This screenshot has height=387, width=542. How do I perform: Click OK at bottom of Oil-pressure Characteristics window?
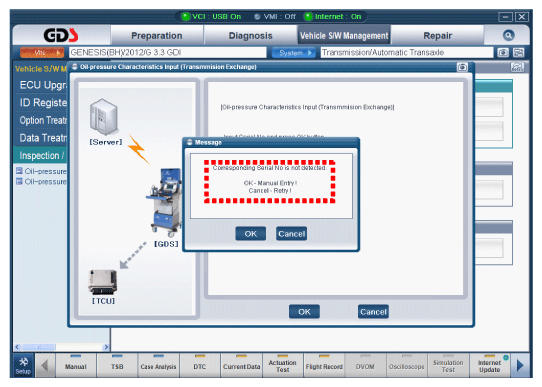point(304,312)
